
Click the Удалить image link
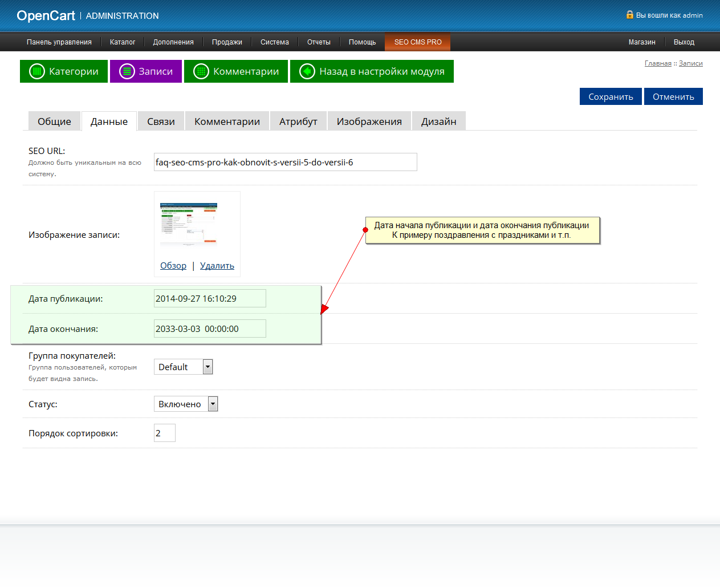pyautogui.click(x=217, y=266)
